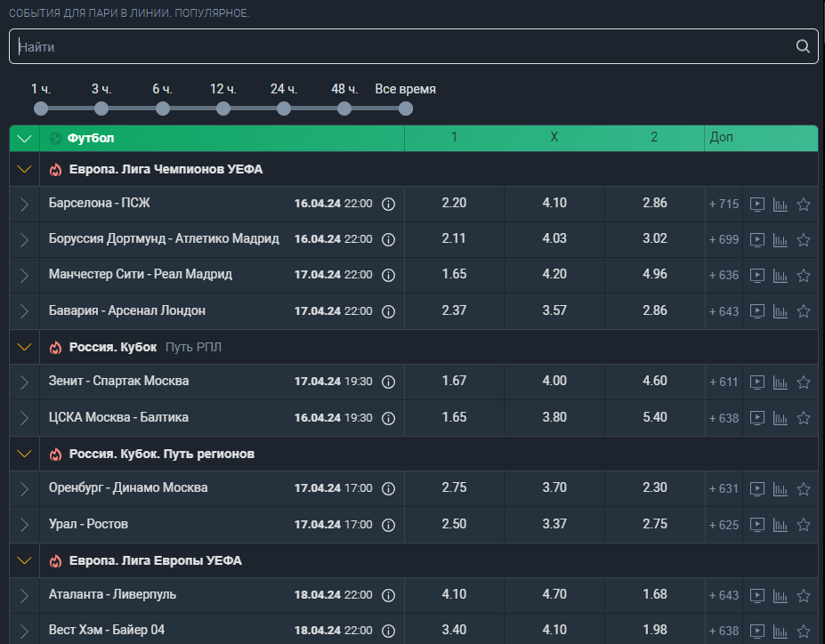Open the Аталанта - Ливерпуль match name
The width and height of the screenshot is (825, 644).
coord(112,594)
